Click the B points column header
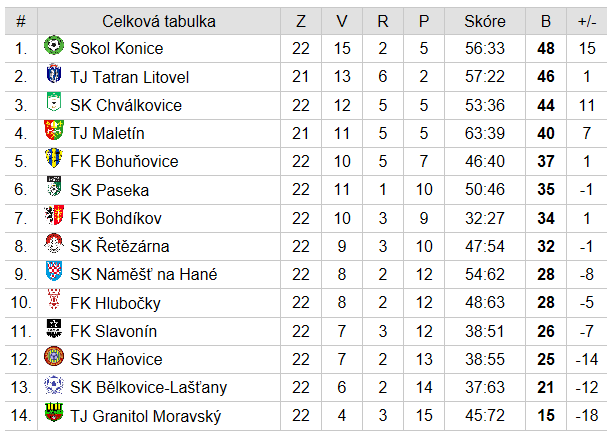 (x=545, y=21)
